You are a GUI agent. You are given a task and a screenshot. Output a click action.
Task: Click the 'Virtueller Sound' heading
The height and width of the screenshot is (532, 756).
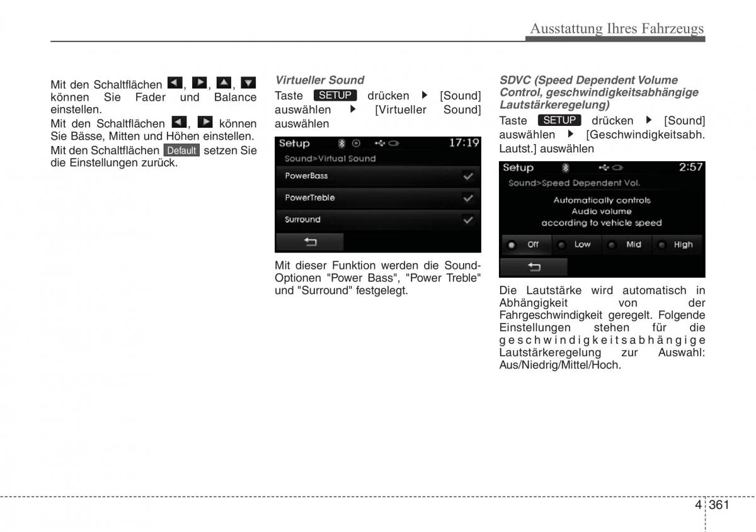coord(319,80)
